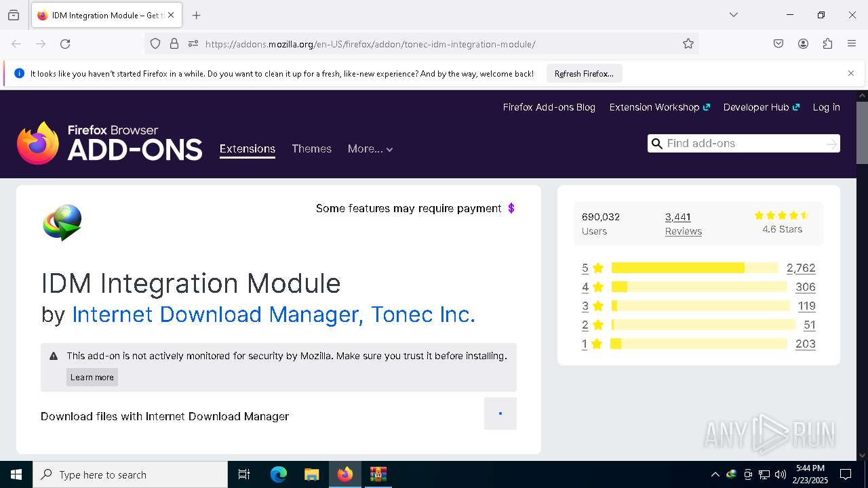Click the loading install button placeholder
This screenshot has width=868, height=488.
(x=500, y=413)
